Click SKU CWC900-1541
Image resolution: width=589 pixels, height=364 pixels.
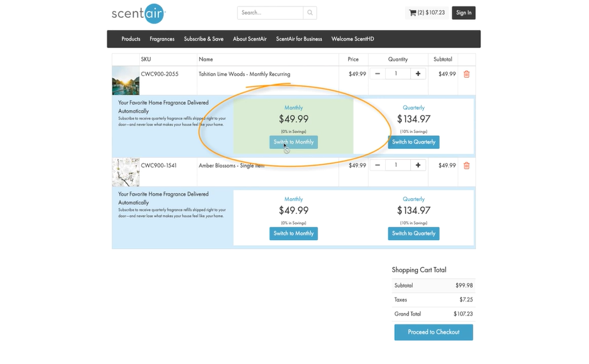158,165
